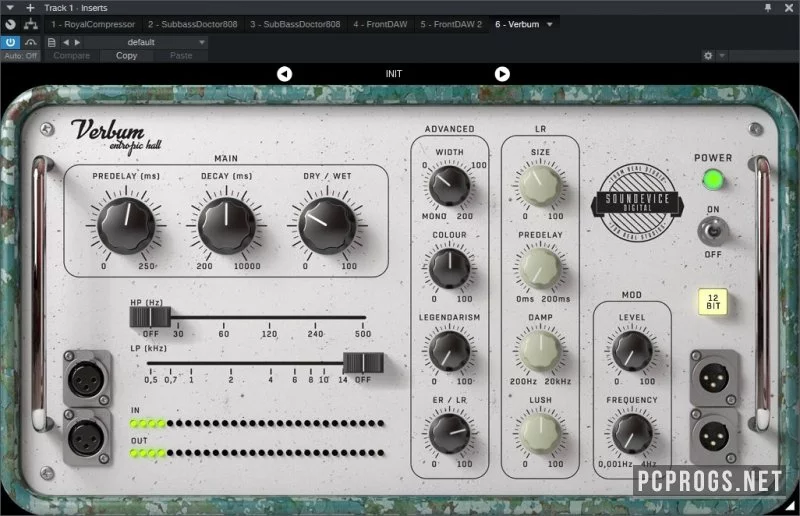Click the plus icon beside Track 1 Inserts
The height and width of the screenshot is (516, 800).
coord(30,8)
